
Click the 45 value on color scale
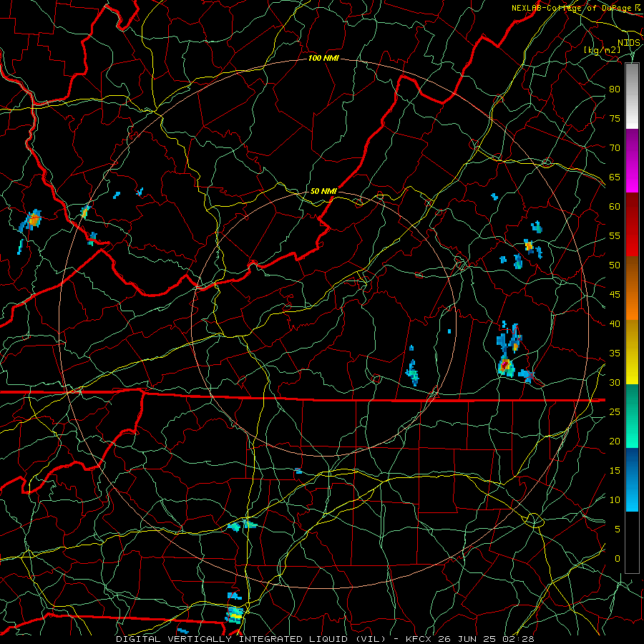tap(615, 295)
